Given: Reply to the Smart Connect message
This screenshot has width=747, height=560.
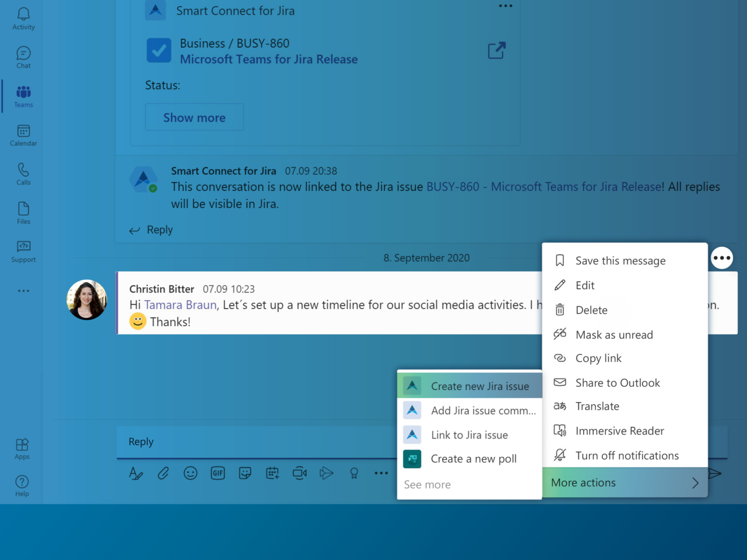Looking at the screenshot, I should tap(151, 230).
